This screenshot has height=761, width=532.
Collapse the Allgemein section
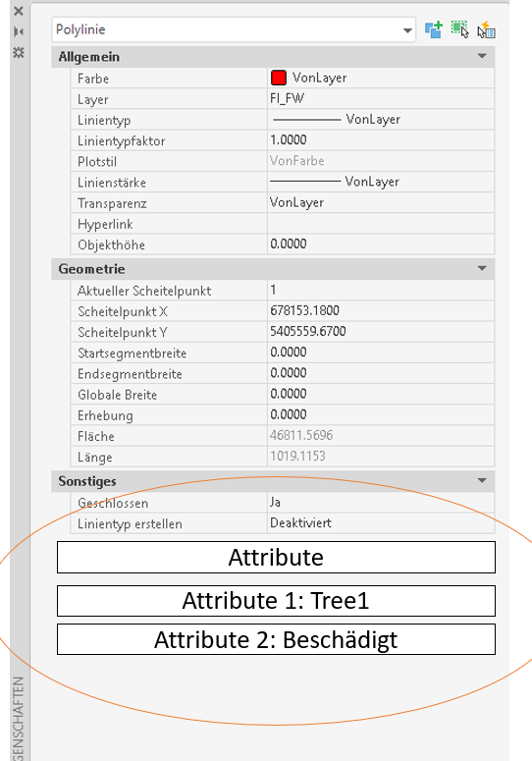tap(482, 56)
